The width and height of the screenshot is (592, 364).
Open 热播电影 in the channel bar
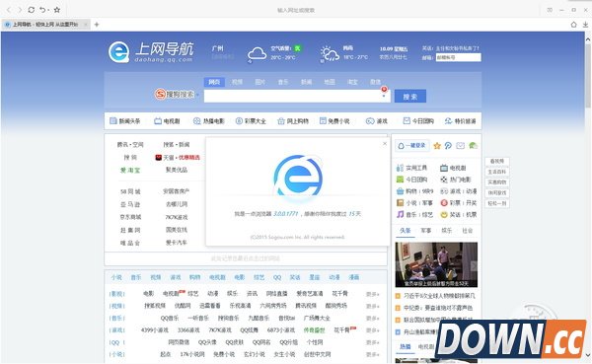209,120
